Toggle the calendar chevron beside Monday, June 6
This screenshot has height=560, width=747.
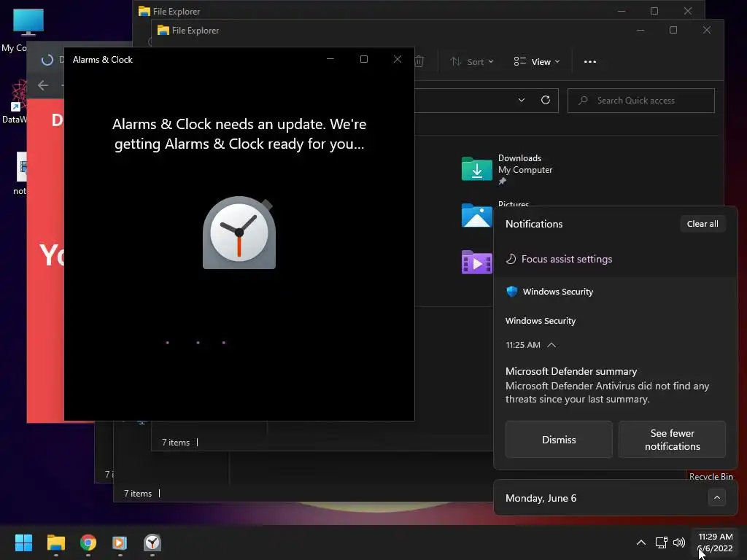pos(716,498)
